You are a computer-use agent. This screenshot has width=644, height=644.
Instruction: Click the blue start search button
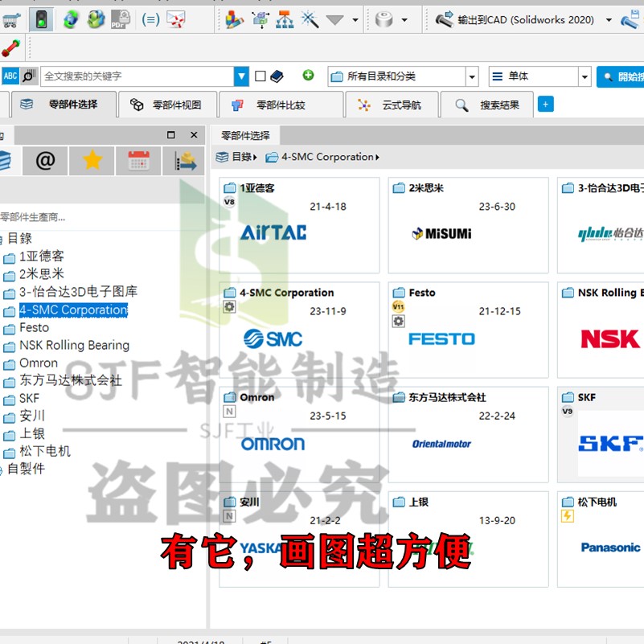click(x=620, y=77)
